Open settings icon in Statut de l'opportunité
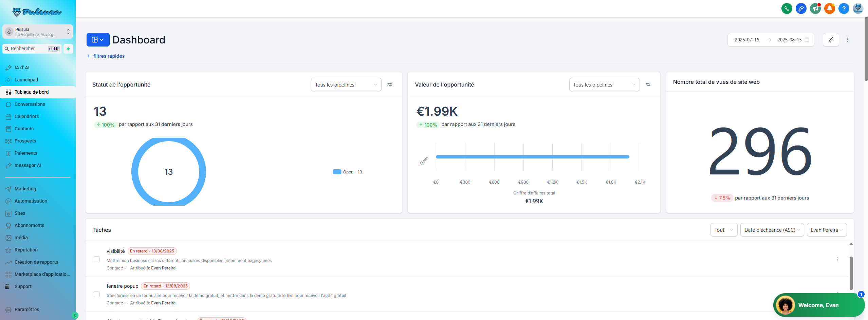 (390, 84)
